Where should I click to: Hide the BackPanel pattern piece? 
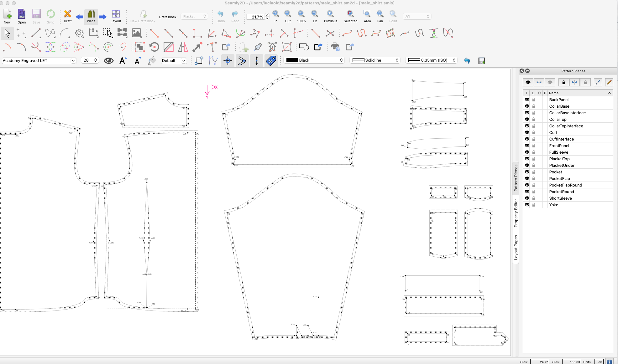click(527, 100)
